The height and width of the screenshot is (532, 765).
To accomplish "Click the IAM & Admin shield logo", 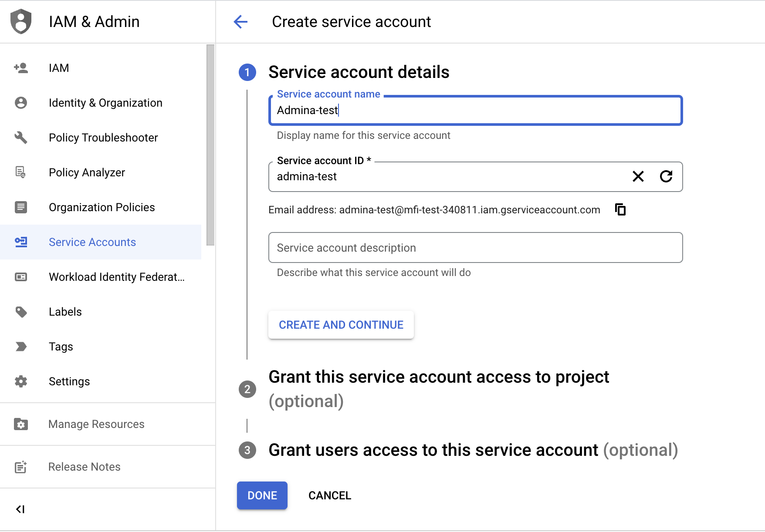I will tap(21, 21).
